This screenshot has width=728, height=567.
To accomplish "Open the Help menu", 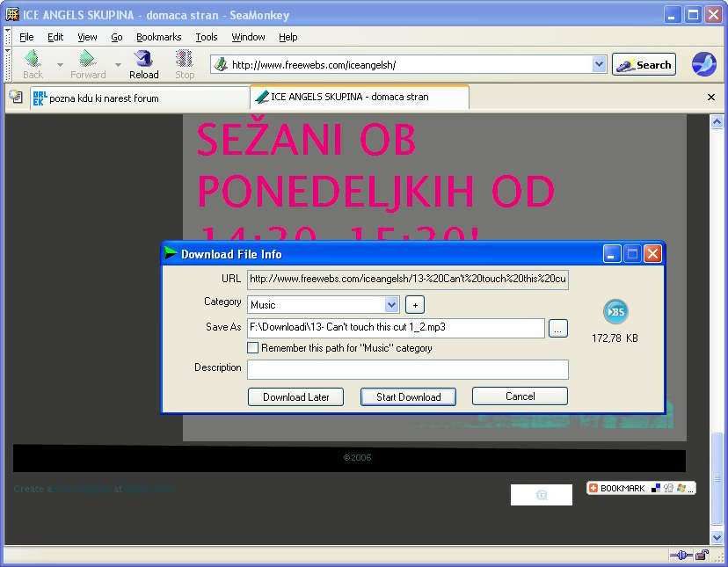I will [288, 37].
